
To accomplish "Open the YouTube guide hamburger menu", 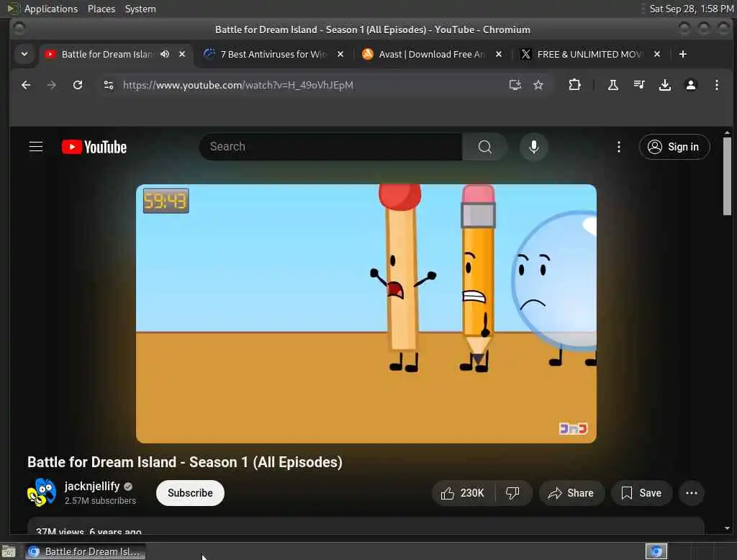I will click(36, 147).
